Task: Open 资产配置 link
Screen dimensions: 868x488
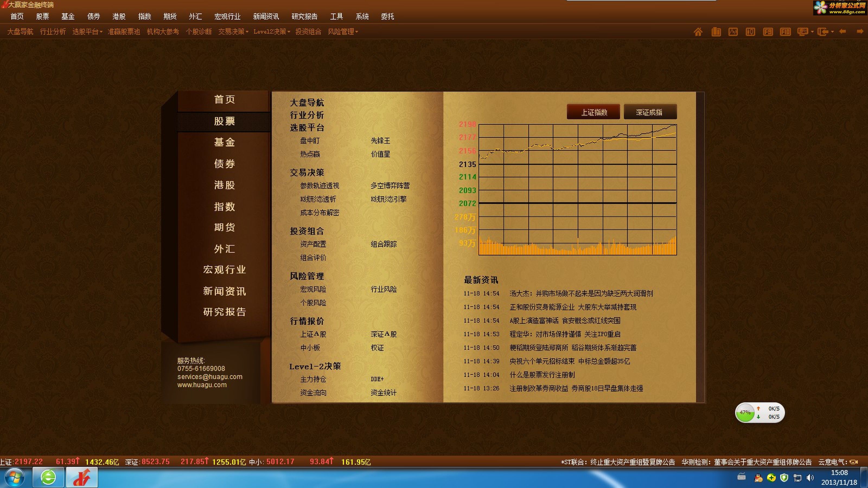Action: 313,244
